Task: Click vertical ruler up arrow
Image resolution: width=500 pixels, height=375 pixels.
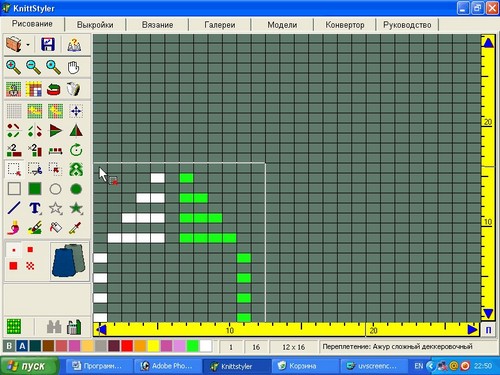Action: [x=488, y=42]
